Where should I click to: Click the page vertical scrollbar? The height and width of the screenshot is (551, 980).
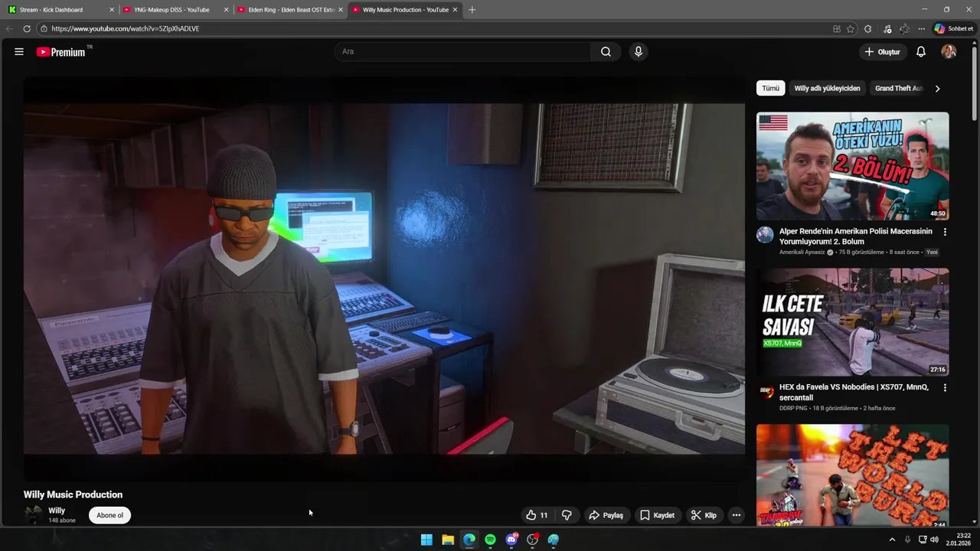pos(975,84)
